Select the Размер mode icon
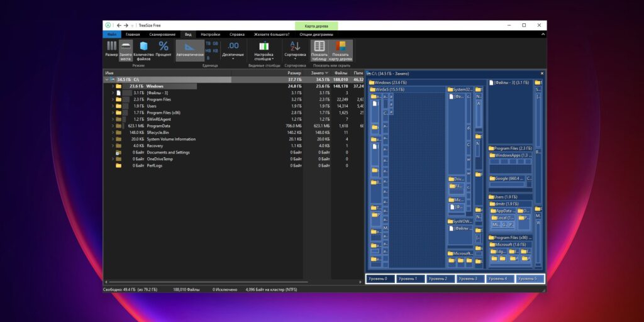The image size is (644, 322). click(111, 49)
